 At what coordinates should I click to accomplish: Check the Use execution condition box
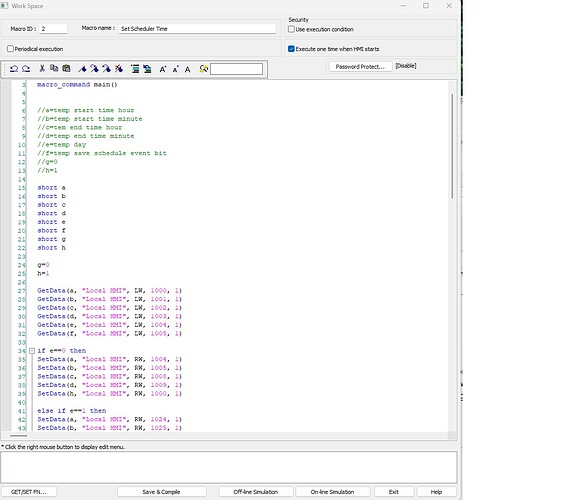[291, 29]
